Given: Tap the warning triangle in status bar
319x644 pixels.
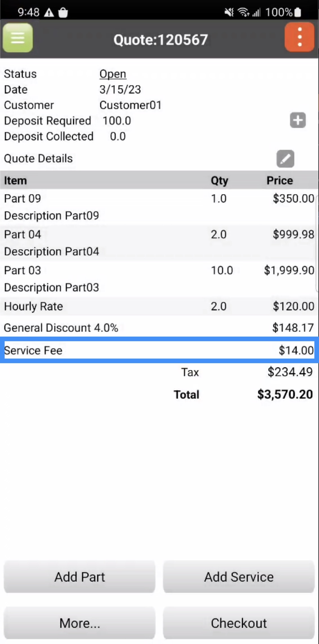Looking at the screenshot, I should 49,12.
